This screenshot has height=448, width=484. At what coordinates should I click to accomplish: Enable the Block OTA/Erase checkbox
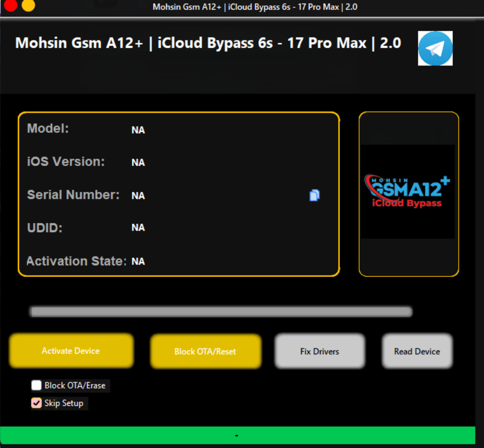(x=36, y=385)
